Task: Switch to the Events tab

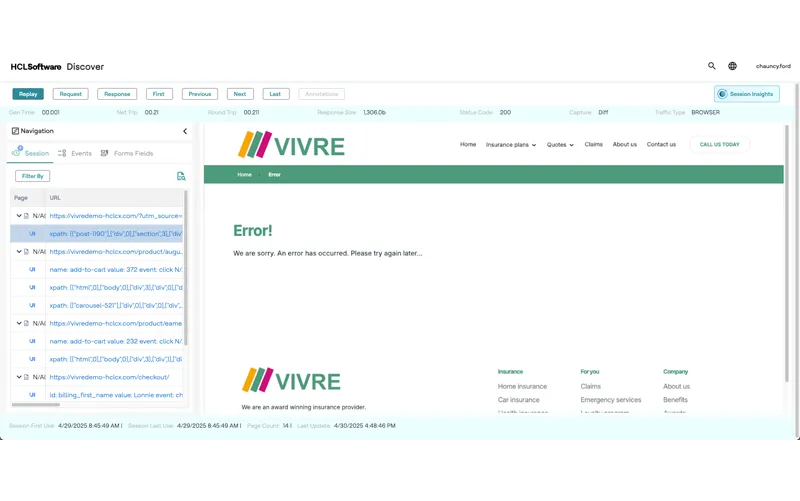Action: (75, 154)
